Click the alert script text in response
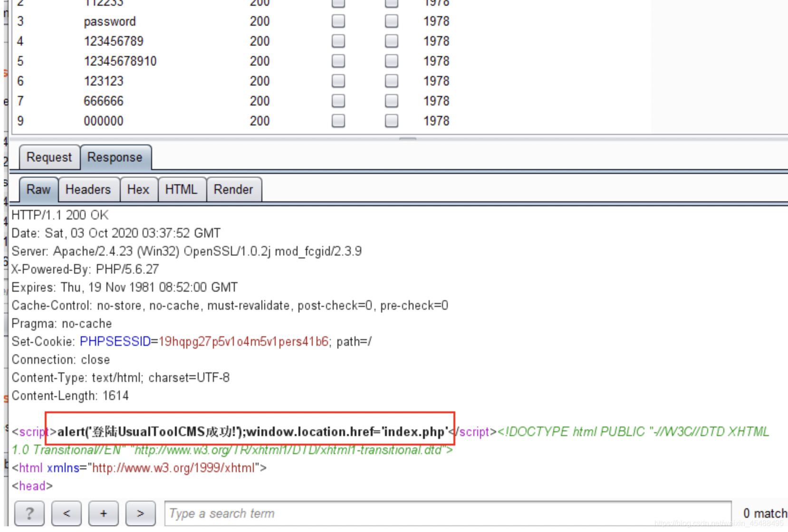This screenshot has width=788, height=532. point(253,432)
